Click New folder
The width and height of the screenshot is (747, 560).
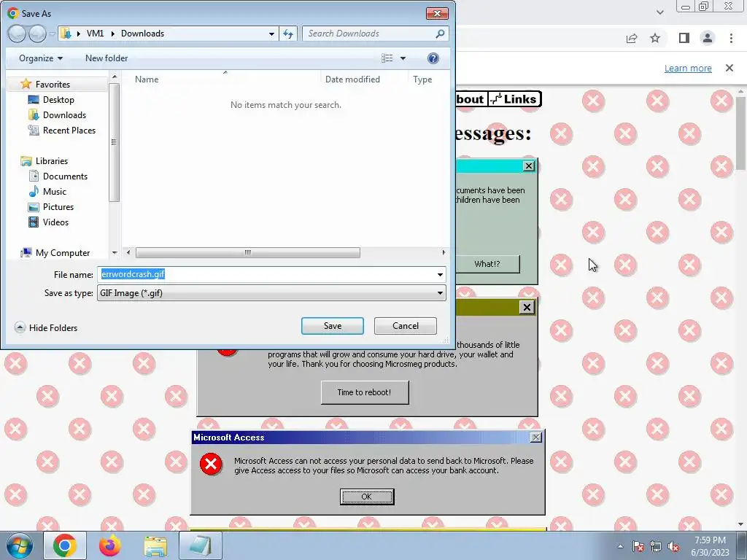tap(107, 58)
